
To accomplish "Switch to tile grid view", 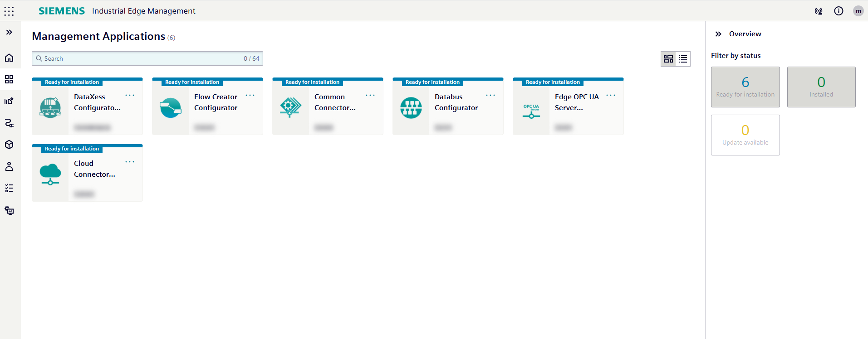I will [x=668, y=58].
